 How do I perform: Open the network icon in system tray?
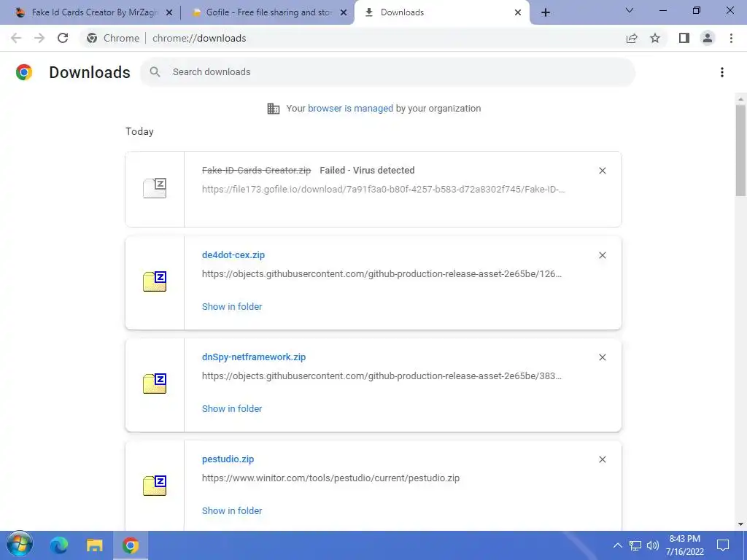click(x=635, y=545)
